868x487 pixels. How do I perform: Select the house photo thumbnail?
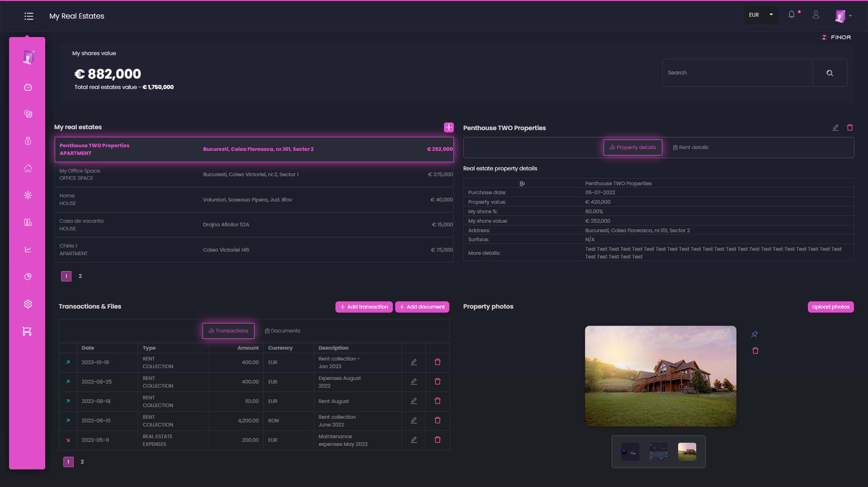pyautogui.click(x=687, y=452)
